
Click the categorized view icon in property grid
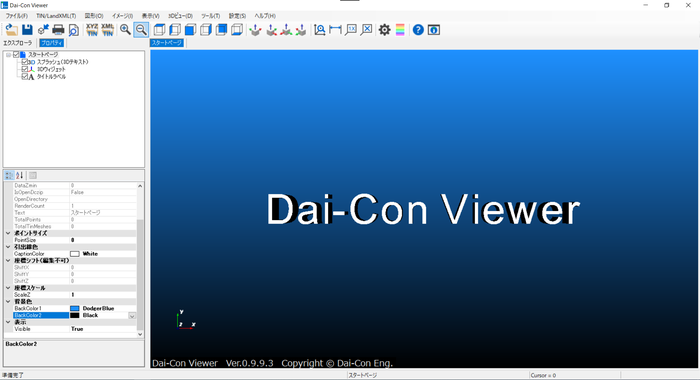point(9,175)
